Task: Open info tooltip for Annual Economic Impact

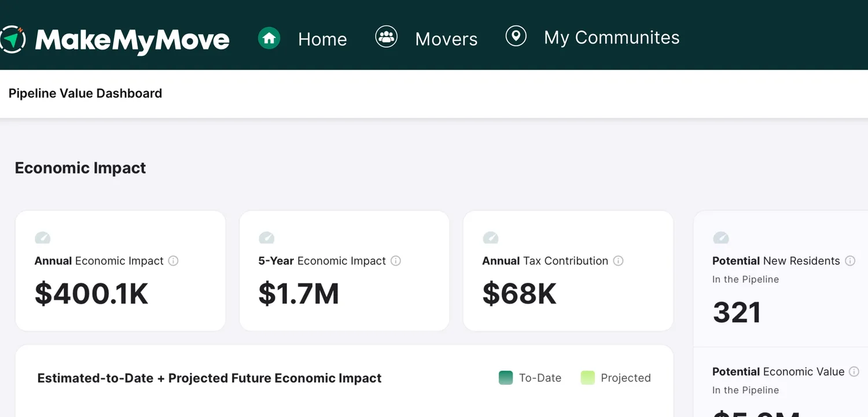Action: 173,261
